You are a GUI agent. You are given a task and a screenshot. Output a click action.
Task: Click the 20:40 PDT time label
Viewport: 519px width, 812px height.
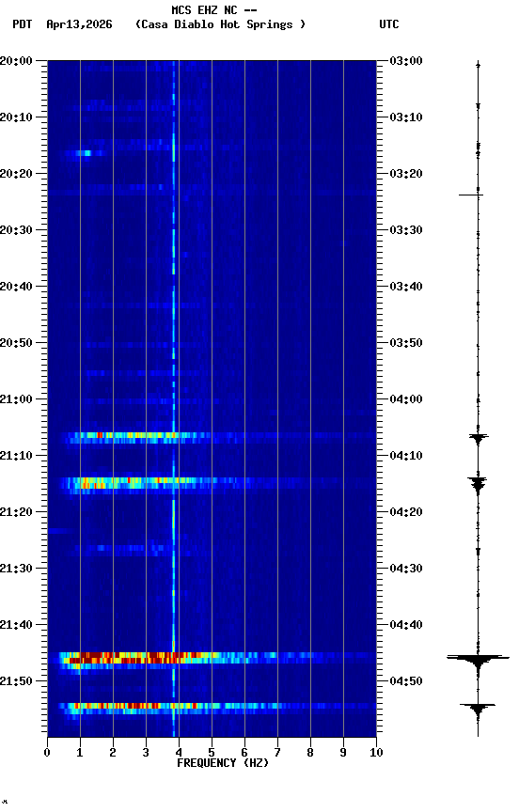(x=16, y=287)
